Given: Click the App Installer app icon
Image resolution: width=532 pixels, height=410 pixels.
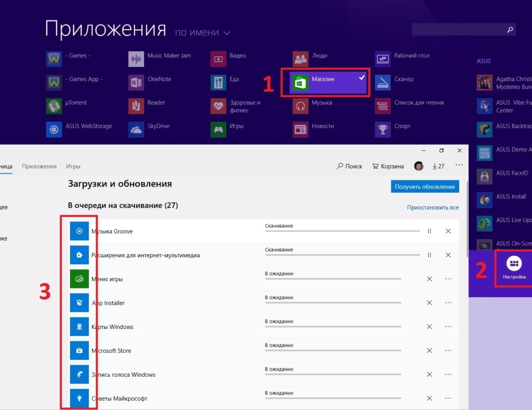Looking at the screenshot, I should (x=79, y=303).
